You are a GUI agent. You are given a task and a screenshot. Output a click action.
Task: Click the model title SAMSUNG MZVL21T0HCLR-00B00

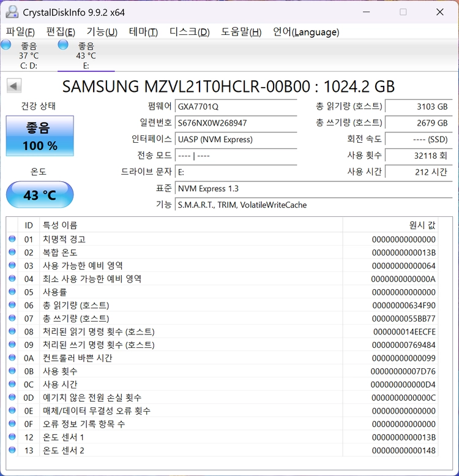[186, 86]
